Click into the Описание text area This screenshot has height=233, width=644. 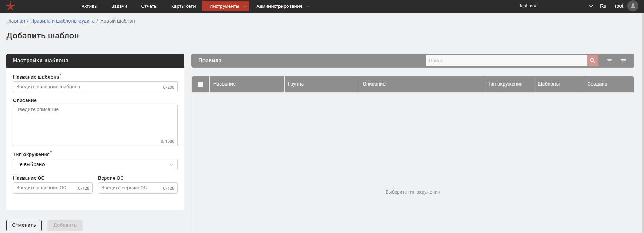tap(95, 125)
